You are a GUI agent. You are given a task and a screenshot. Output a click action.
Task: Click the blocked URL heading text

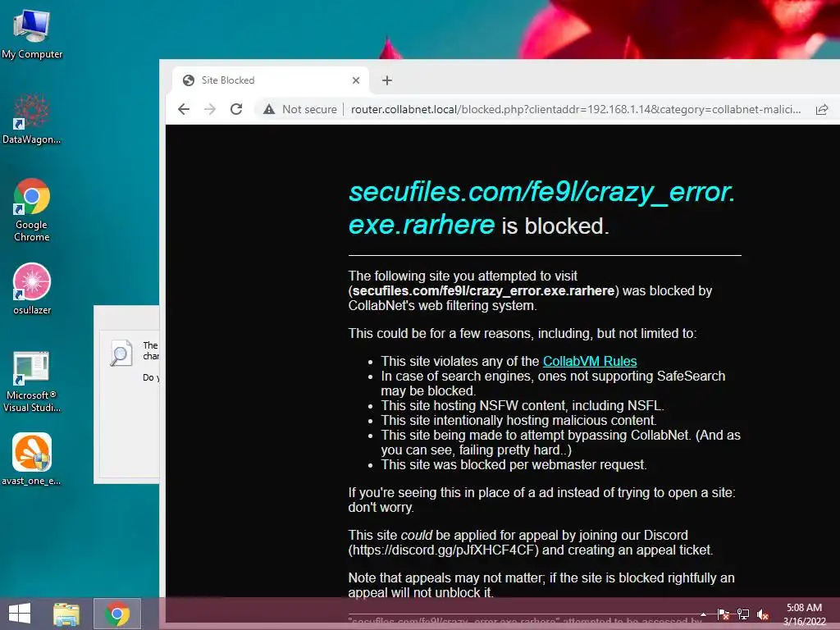click(x=541, y=208)
